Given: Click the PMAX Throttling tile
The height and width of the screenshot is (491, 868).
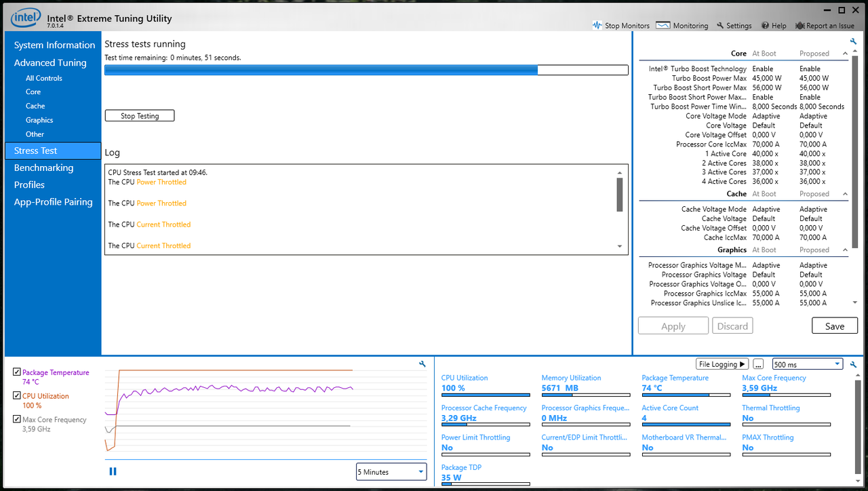Looking at the screenshot, I should [786, 446].
